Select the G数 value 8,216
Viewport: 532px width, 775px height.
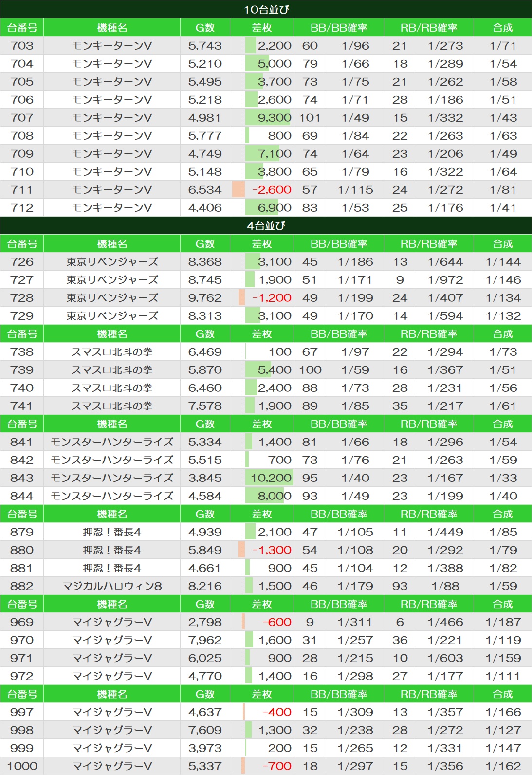pyautogui.click(x=205, y=586)
